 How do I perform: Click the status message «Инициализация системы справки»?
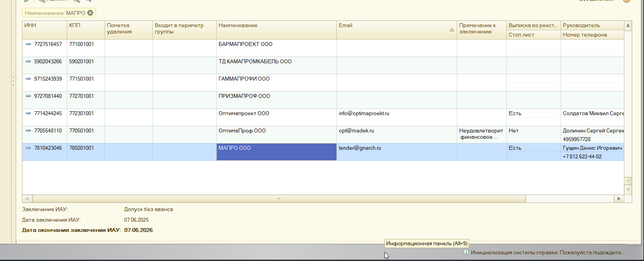tap(548, 252)
